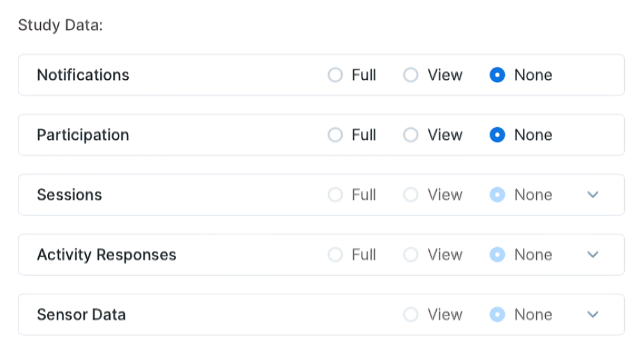Viewport: 644px width, 355px height.
Task: Select None for Activity Responses
Action: coord(497,255)
